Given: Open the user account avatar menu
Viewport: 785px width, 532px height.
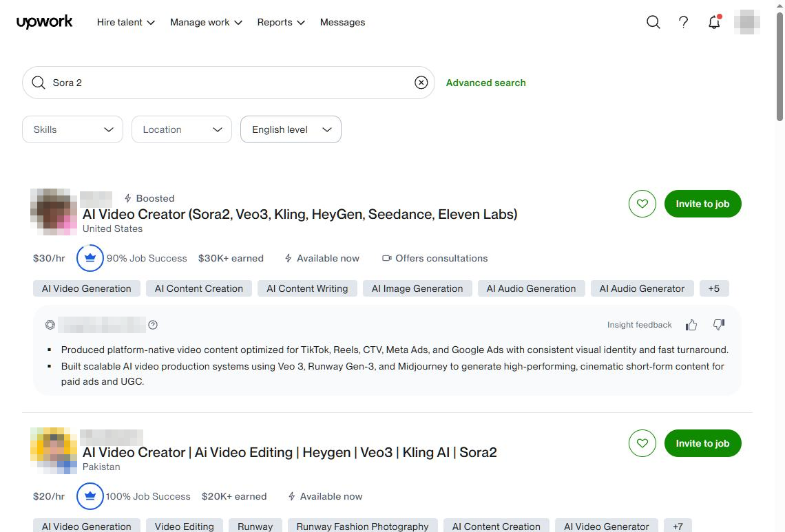Looking at the screenshot, I should [747, 22].
